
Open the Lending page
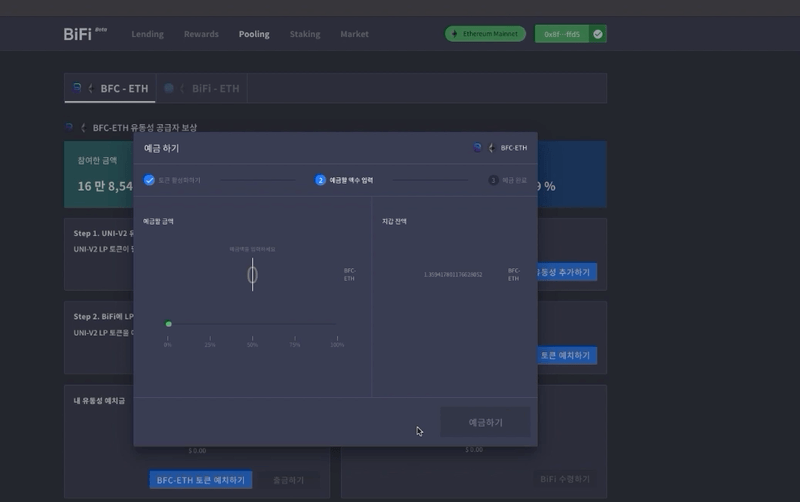pyautogui.click(x=147, y=34)
